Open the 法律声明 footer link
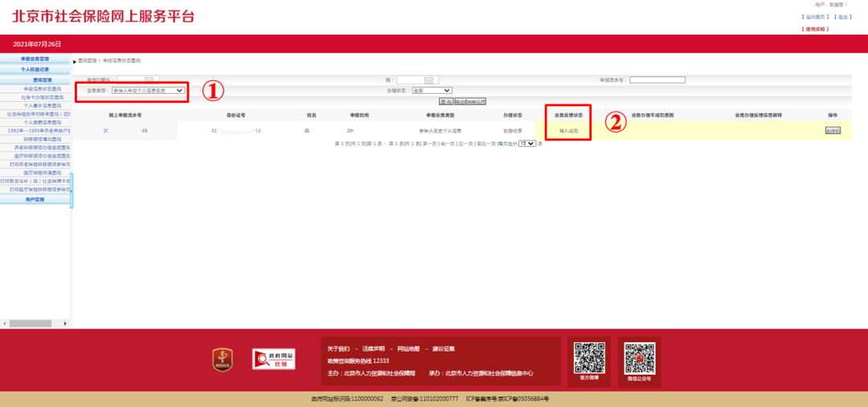Viewport: 868px width, 407px height. [374, 349]
